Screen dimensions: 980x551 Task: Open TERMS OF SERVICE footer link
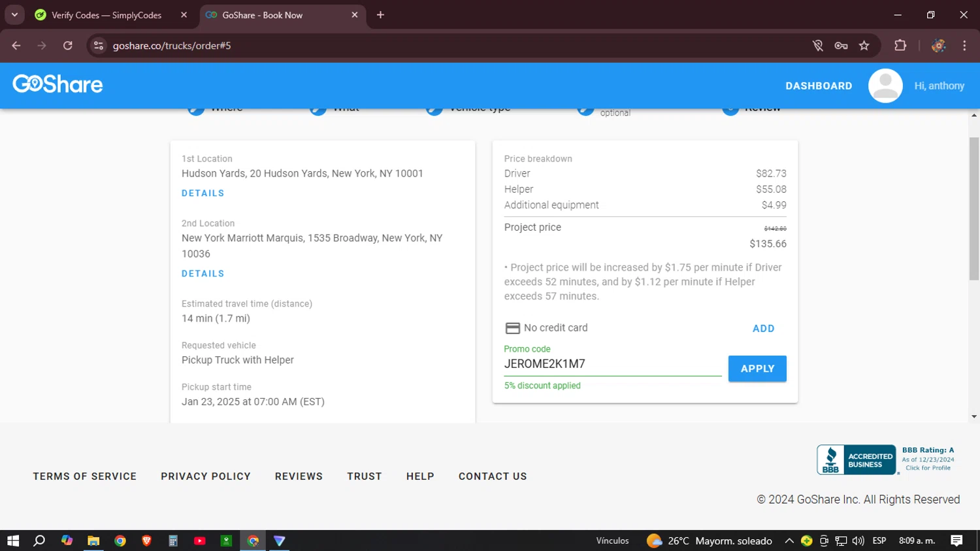[85, 476]
